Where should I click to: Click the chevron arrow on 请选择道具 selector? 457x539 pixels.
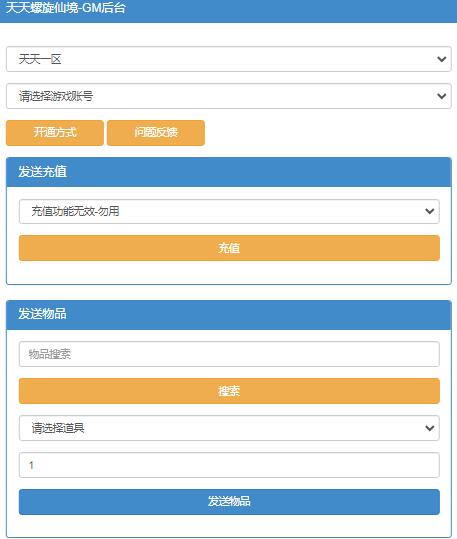[x=429, y=428]
